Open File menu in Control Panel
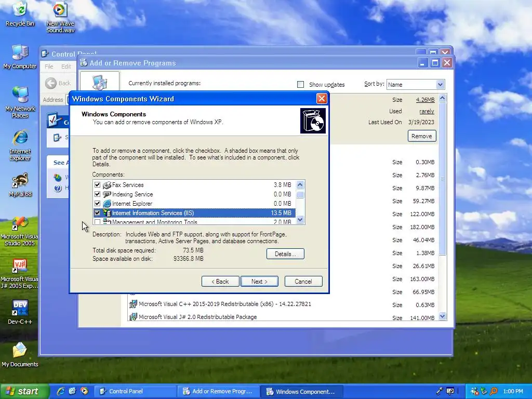Viewport: 532px width, 399px height. point(49,66)
